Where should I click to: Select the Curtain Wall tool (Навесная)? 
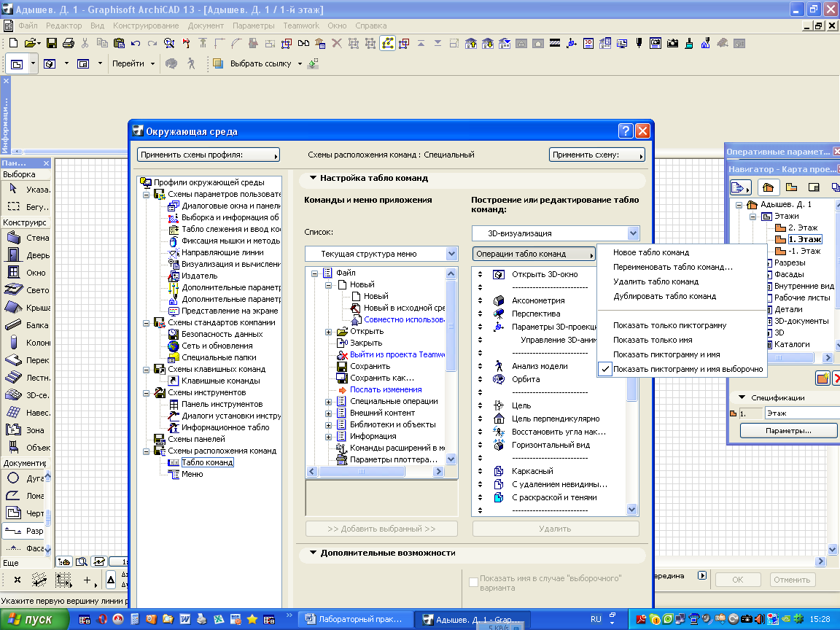26,413
